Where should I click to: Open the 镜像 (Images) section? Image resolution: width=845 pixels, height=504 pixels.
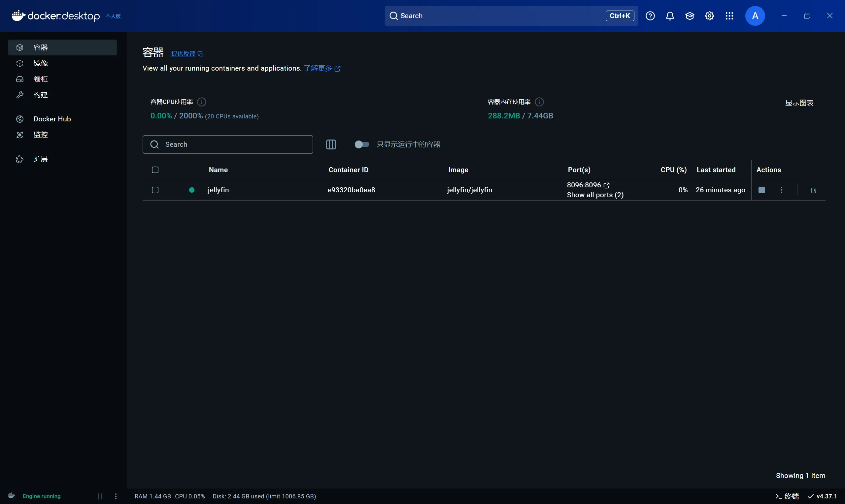(41, 63)
